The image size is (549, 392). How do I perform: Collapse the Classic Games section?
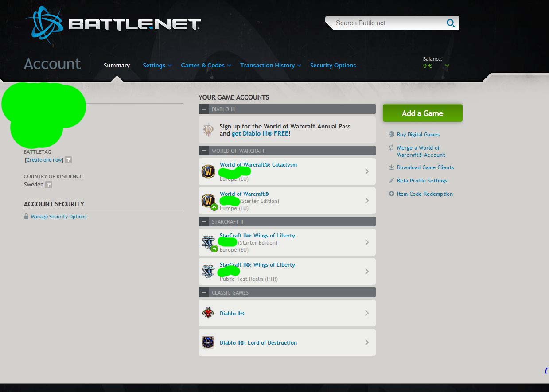pyautogui.click(x=204, y=292)
